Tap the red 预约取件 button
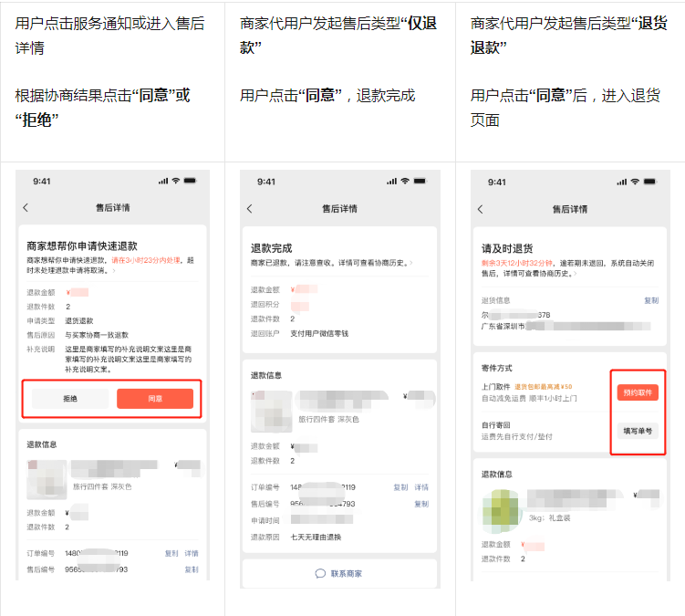 pos(637,392)
